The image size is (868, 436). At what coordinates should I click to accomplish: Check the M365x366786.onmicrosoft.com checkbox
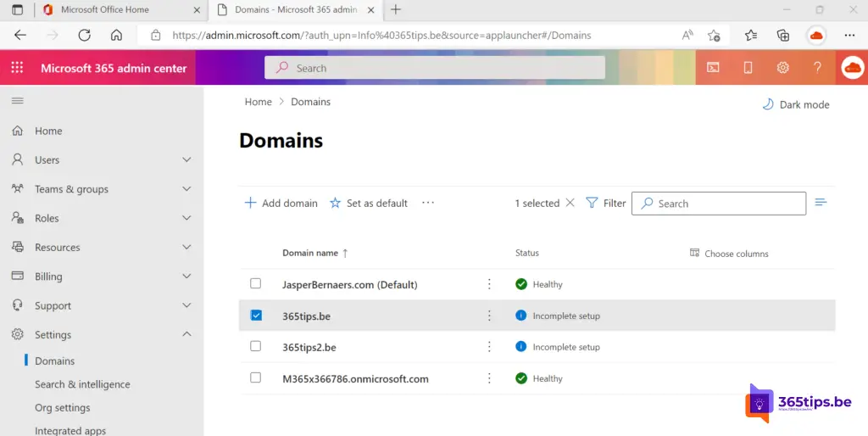[256, 378]
